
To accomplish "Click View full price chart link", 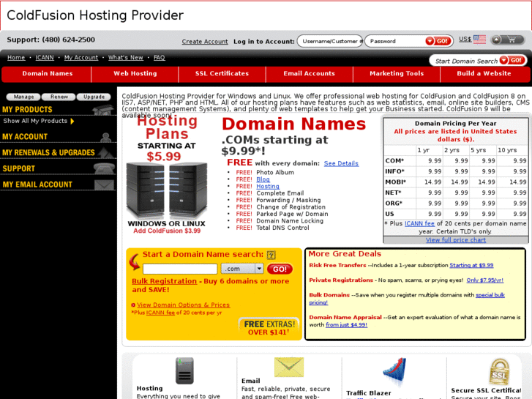I will tap(456, 239).
